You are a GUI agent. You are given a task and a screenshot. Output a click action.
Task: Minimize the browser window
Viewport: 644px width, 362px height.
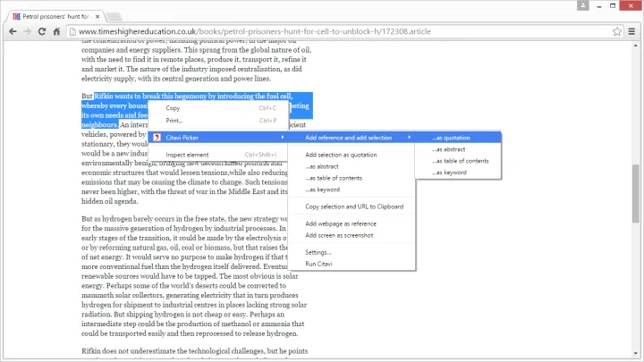pyautogui.click(x=599, y=5)
